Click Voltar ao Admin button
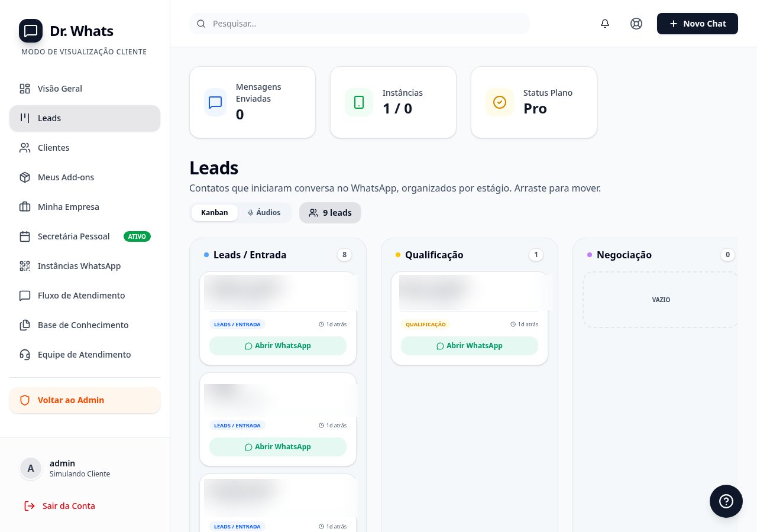This screenshot has height=532, width=757. [x=85, y=400]
